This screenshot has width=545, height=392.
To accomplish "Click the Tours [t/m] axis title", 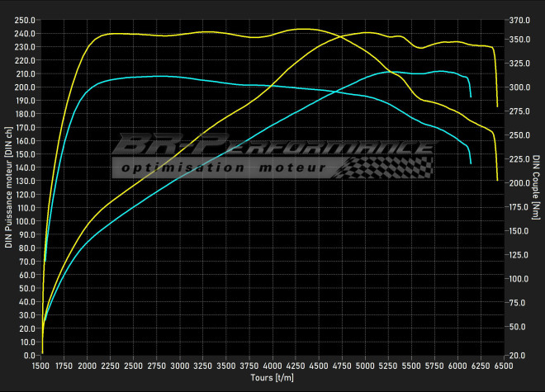I will tap(272, 378).
